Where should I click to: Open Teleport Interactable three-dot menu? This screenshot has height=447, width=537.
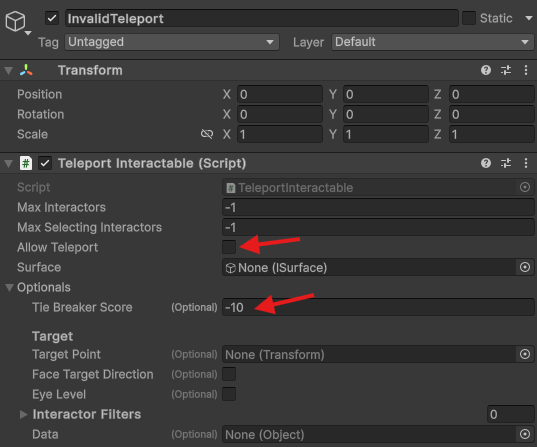tap(526, 163)
